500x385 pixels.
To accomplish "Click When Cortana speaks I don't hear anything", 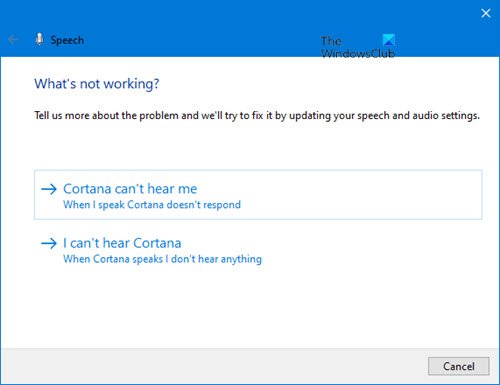I will (x=162, y=259).
